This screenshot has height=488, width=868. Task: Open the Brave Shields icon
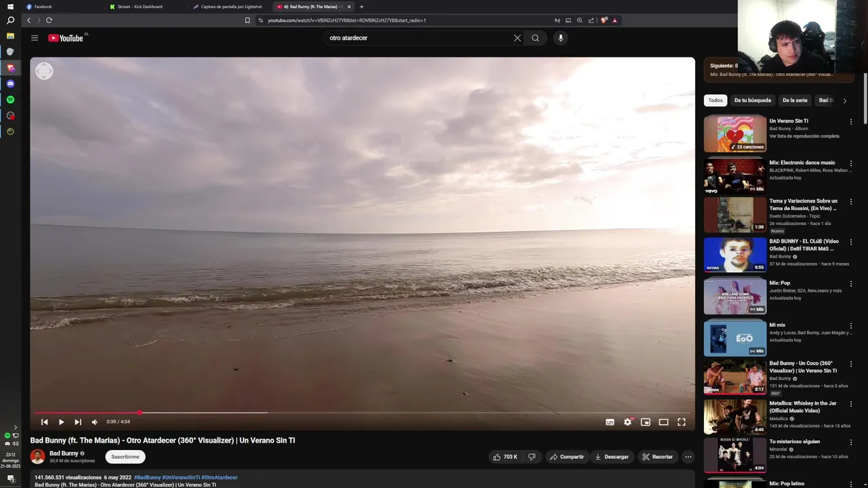click(604, 20)
